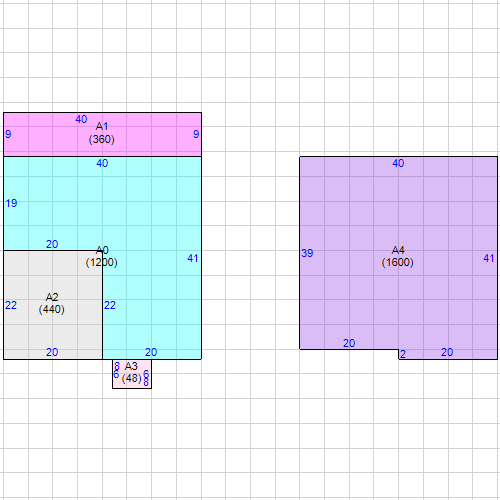Click dimension 39 on purple area A4
The height and width of the screenshot is (500, 500).
pos(307,253)
